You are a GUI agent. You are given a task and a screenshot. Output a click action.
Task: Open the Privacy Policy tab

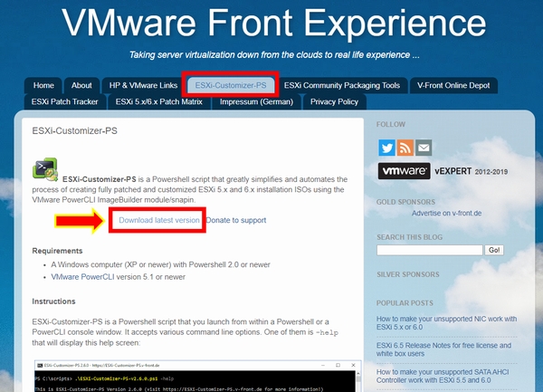pos(334,101)
